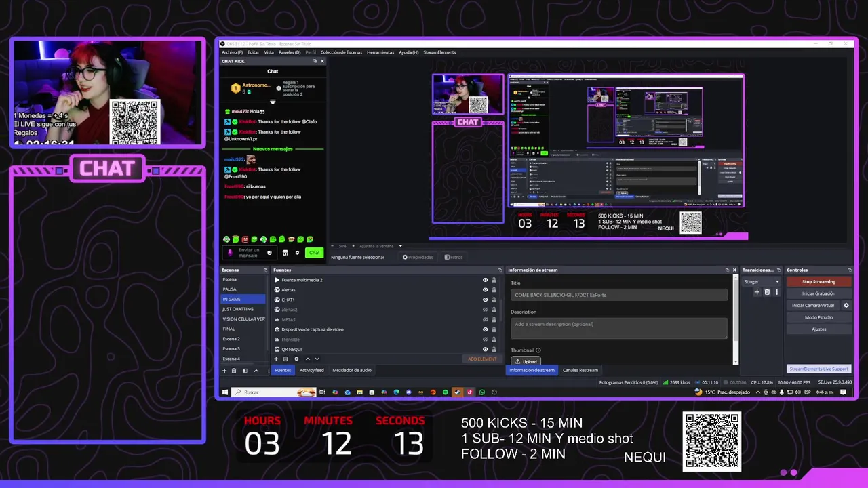Collapse the chat leaderboard expander
Image resolution: width=868 pixels, height=488 pixels.
(273, 102)
